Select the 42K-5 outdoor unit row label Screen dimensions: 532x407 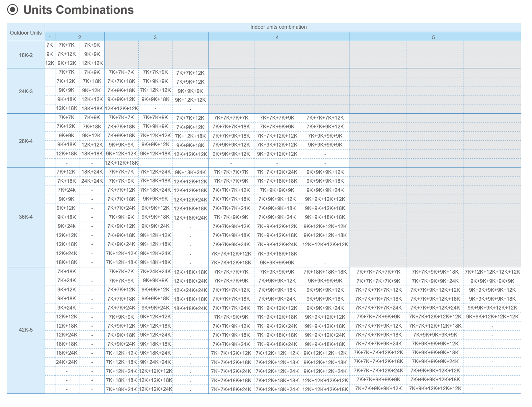(26, 330)
